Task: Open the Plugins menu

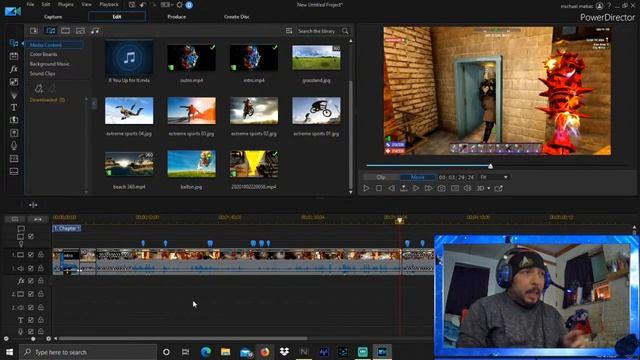Action: pos(65,4)
